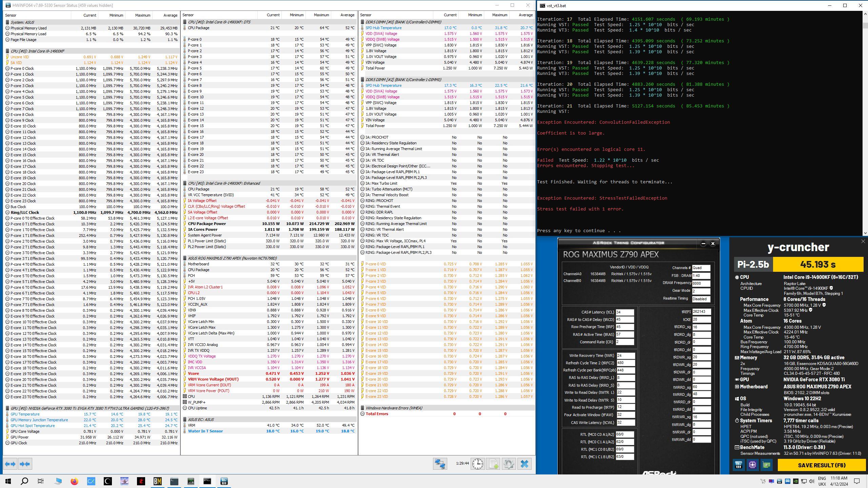Click tCL CAS Latency value field
Image resolution: width=868 pixels, height=488 pixels.
625,312
